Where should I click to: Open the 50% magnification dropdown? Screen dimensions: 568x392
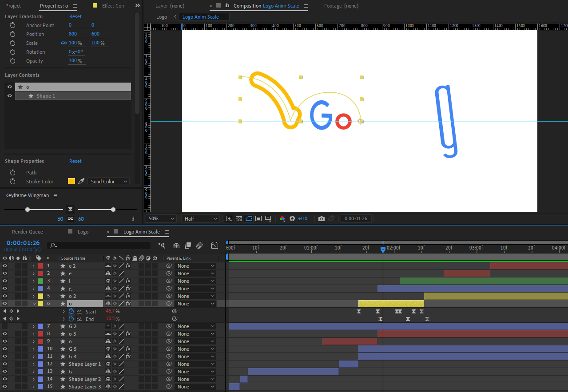pos(161,218)
